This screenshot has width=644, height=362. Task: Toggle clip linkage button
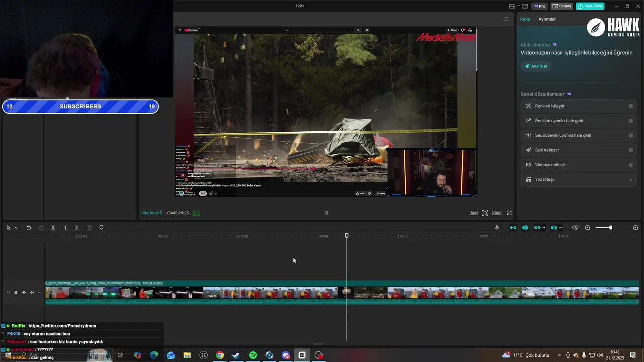click(x=537, y=228)
